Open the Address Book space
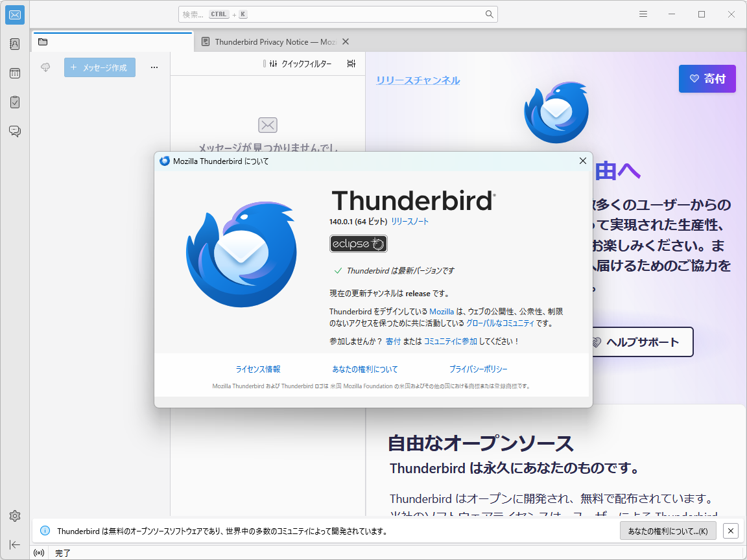The width and height of the screenshot is (747, 560). (14, 43)
